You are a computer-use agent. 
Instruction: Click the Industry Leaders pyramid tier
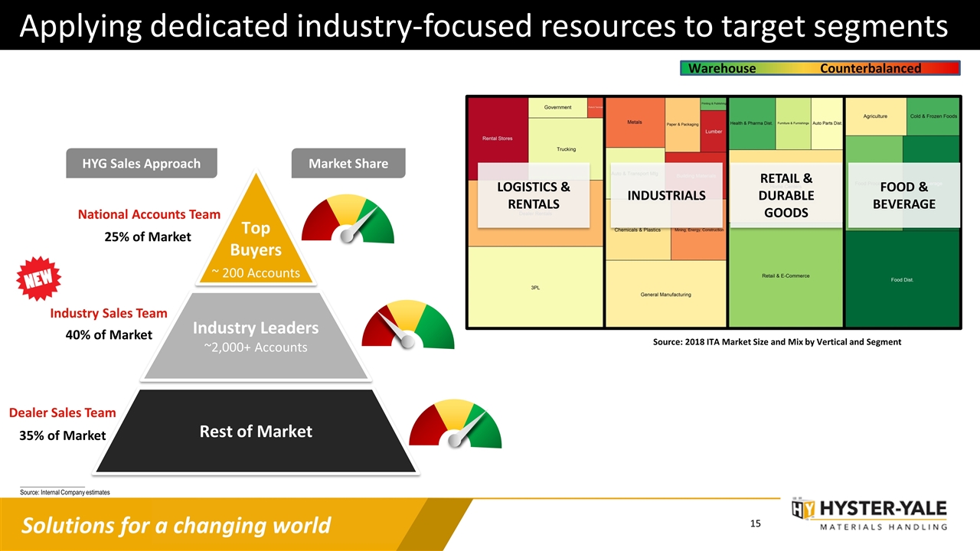(x=256, y=336)
